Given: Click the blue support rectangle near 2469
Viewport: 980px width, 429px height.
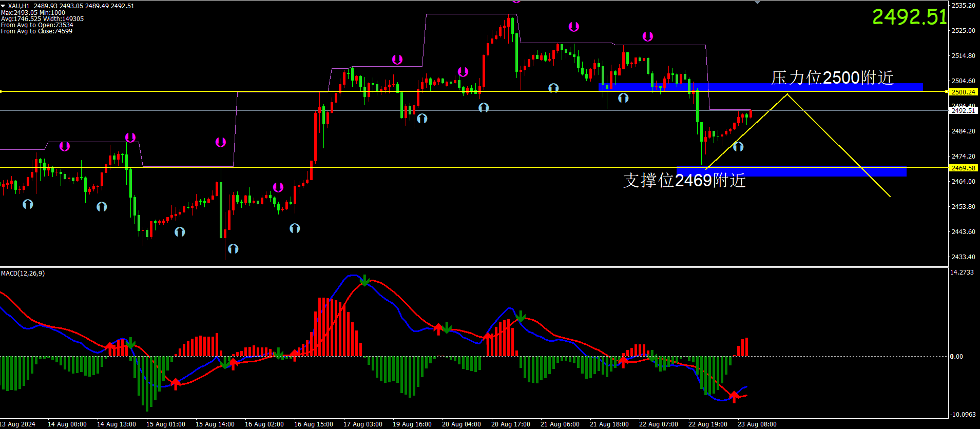Looking at the screenshot, I should (x=791, y=172).
